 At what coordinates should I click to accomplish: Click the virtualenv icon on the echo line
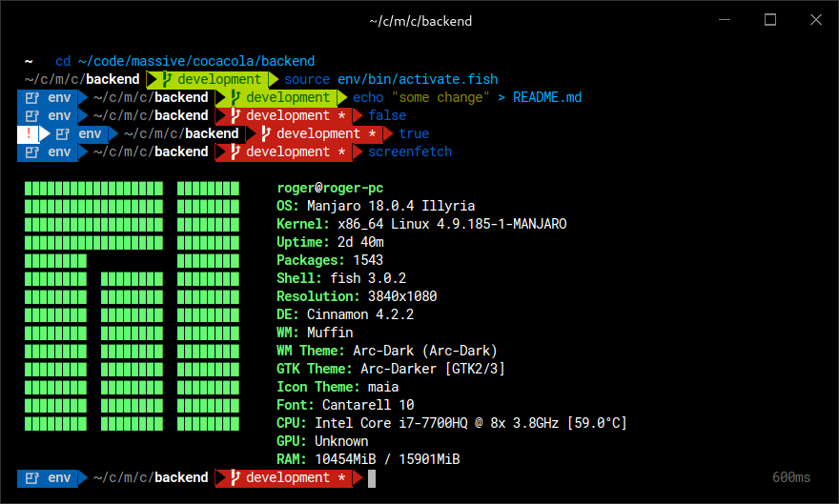(x=32, y=98)
